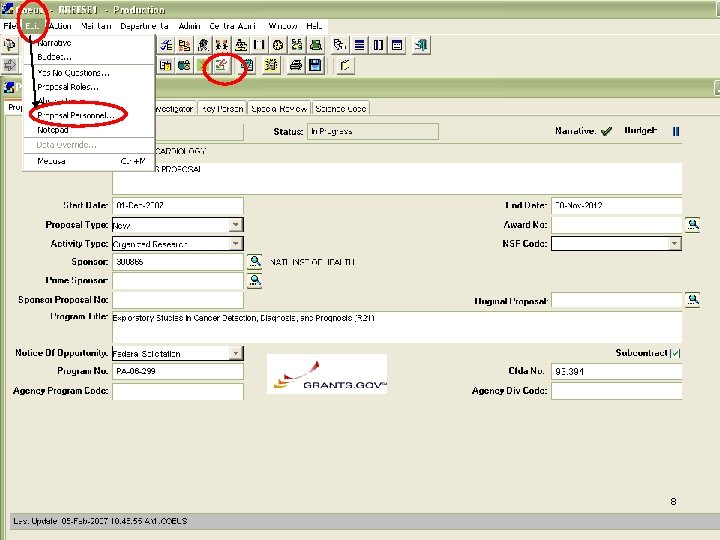720x540 pixels.
Task: Click the yellow notepad toolbar icon
Action: click(271, 65)
